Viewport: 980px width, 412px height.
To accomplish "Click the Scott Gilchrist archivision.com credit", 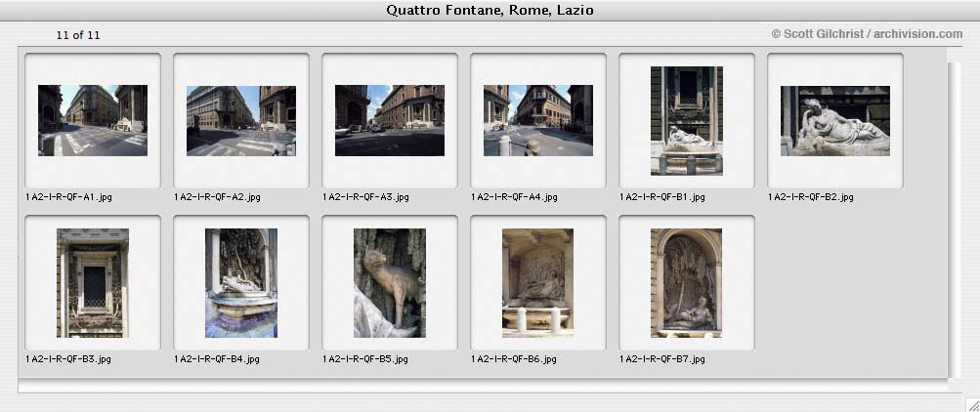I will point(867,34).
